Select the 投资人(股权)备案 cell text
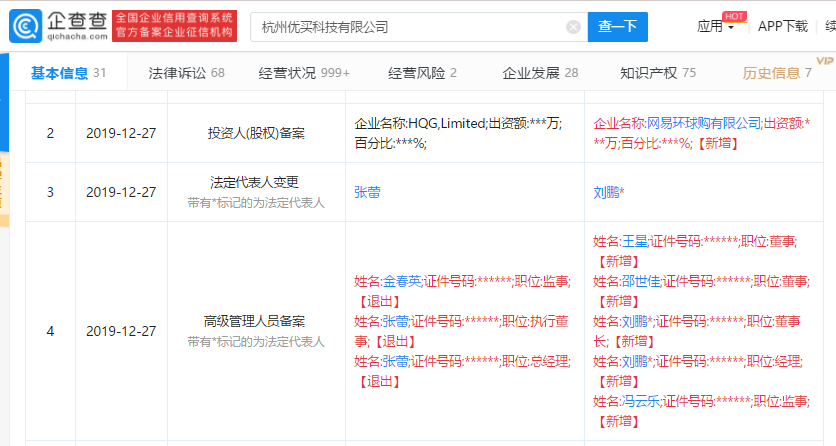The height and width of the screenshot is (446, 836). point(256,133)
